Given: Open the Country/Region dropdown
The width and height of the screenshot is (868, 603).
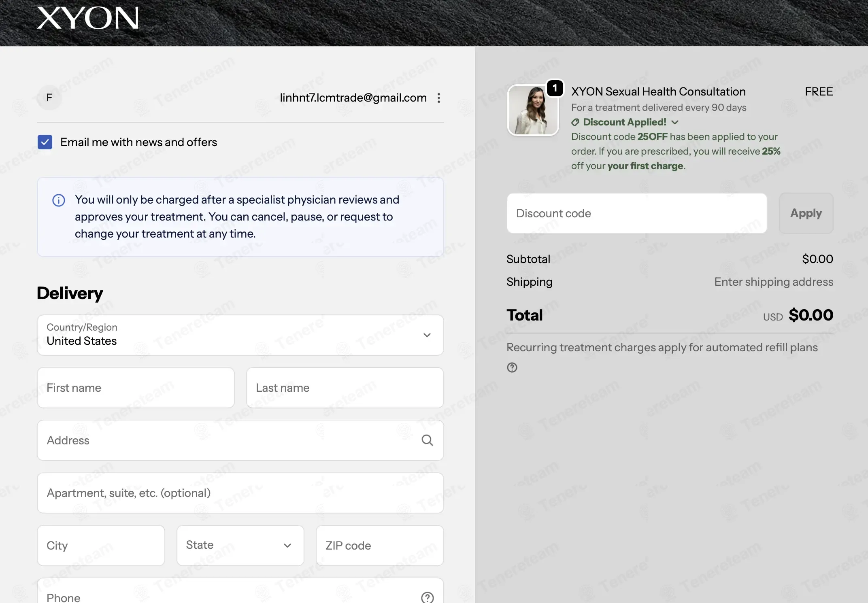Looking at the screenshot, I should click(240, 335).
